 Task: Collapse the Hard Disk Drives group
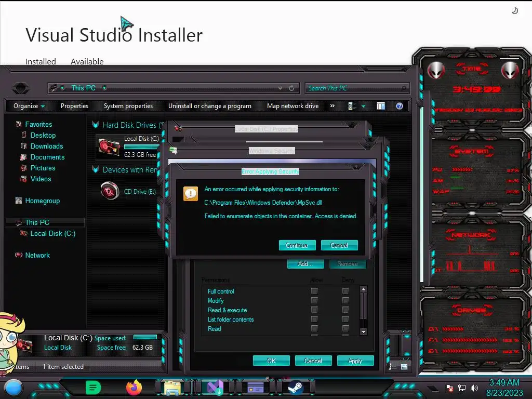coord(96,125)
